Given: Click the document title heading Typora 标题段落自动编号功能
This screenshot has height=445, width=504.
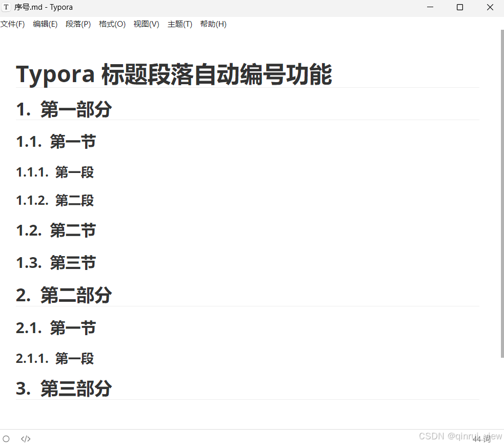Looking at the screenshot, I should pyautogui.click(x=174, y=74).
